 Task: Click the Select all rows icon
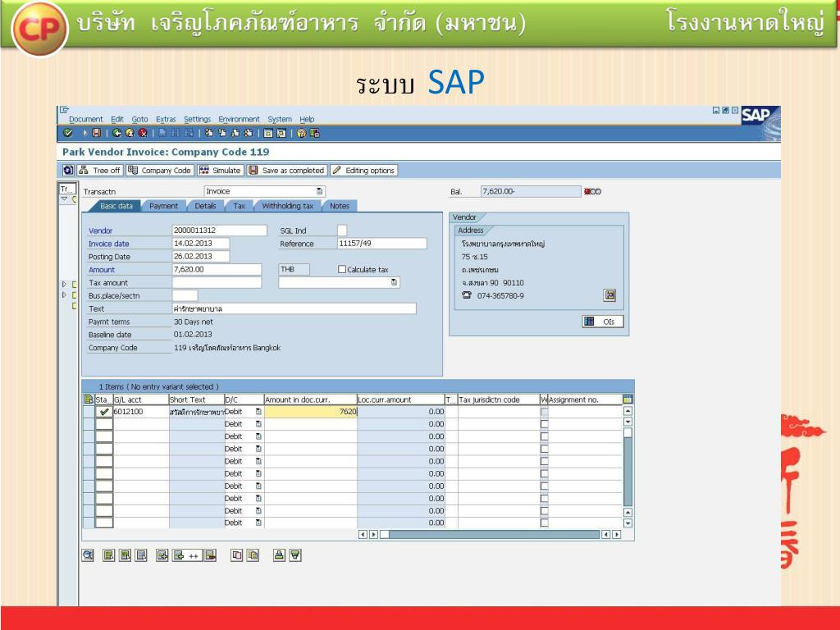pyautogui.click(x=109, y=555)
